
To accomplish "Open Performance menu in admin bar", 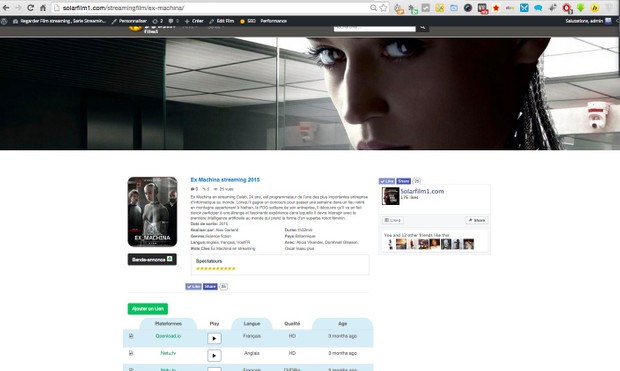I will (x=274, y=21).
